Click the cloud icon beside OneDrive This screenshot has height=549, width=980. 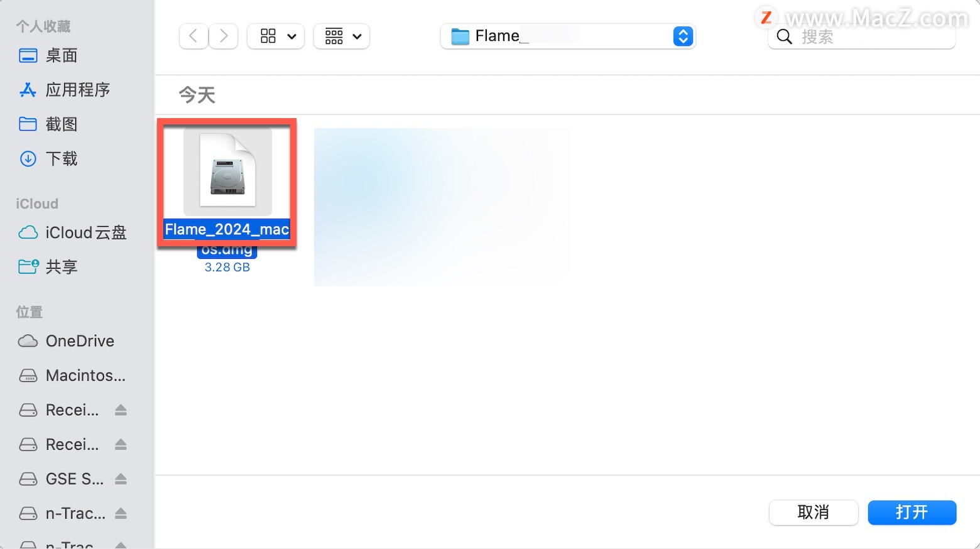(28, 341)
